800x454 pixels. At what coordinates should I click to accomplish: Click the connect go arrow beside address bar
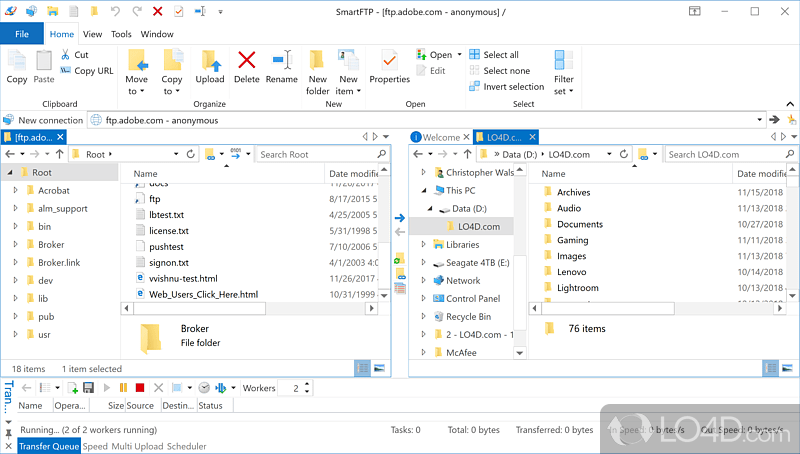click(774, 119)
